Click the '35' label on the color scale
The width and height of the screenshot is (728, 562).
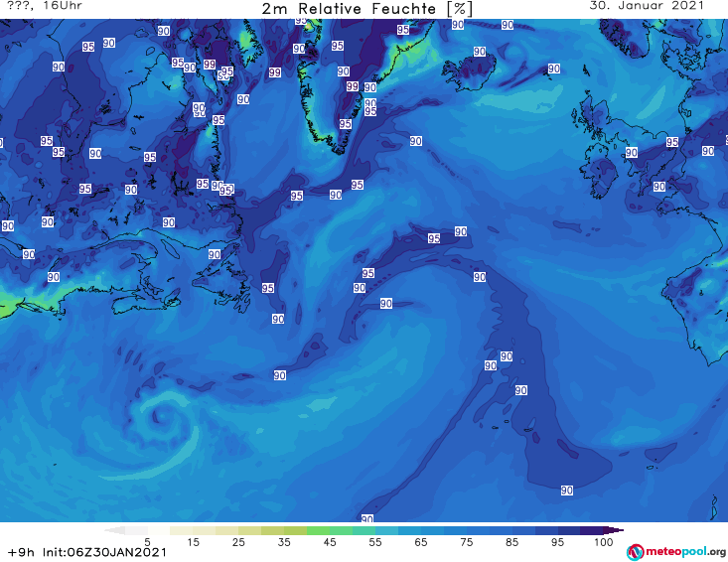coord(284,541)
